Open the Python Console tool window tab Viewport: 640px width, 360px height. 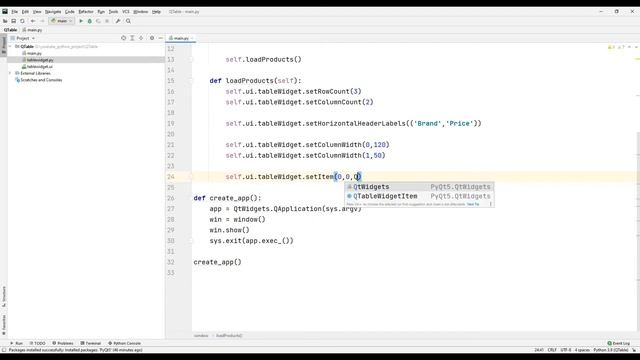(124, 343)
